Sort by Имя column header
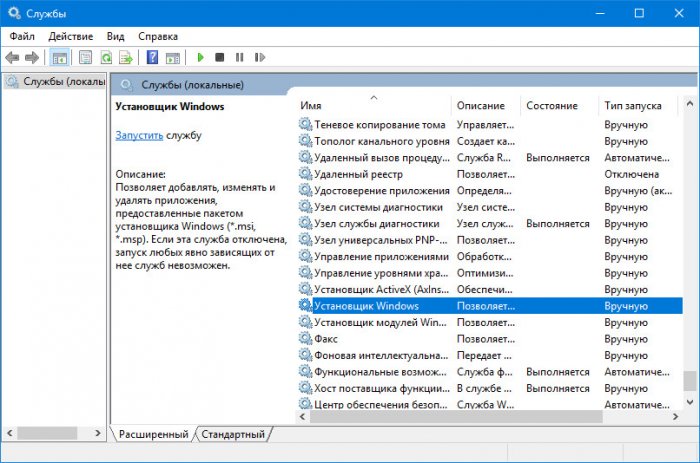 pos(373,105)
